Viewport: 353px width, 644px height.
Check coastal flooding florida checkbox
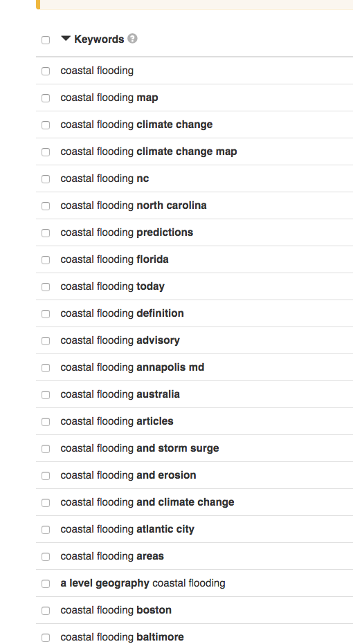(x=46, y=260)
